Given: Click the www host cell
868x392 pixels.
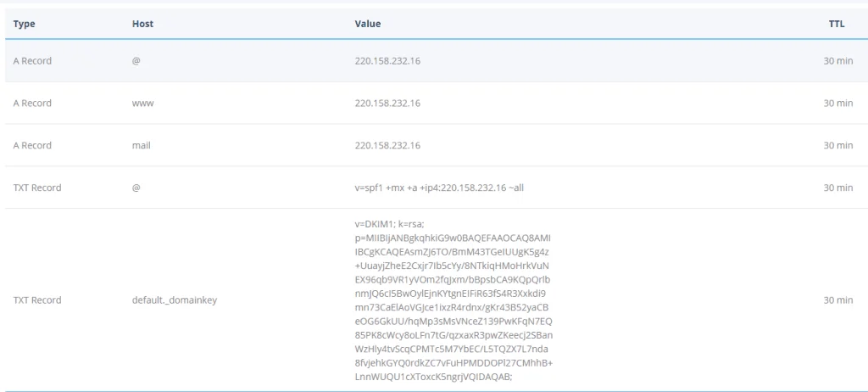Looking at the screenshot, I should click(142, 104).
